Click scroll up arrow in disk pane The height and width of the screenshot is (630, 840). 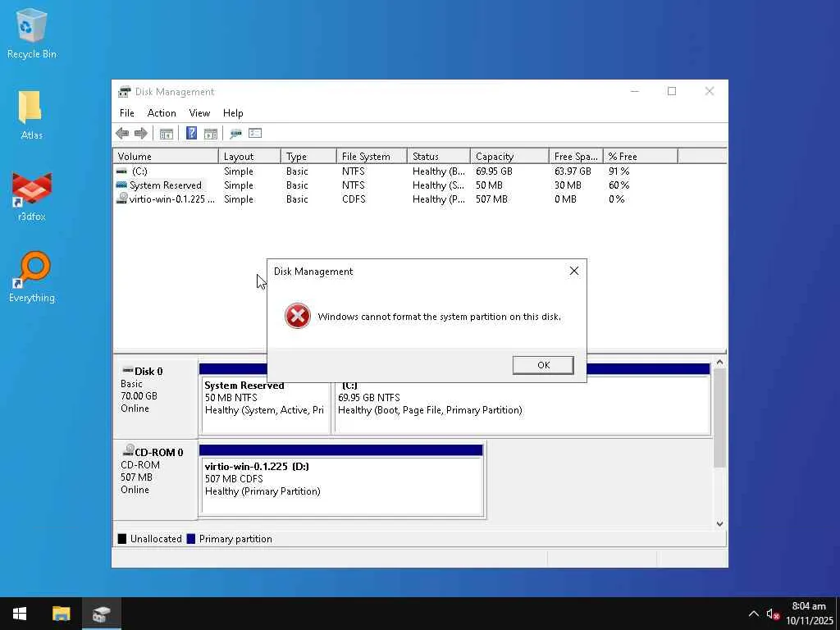coord(719,363)
